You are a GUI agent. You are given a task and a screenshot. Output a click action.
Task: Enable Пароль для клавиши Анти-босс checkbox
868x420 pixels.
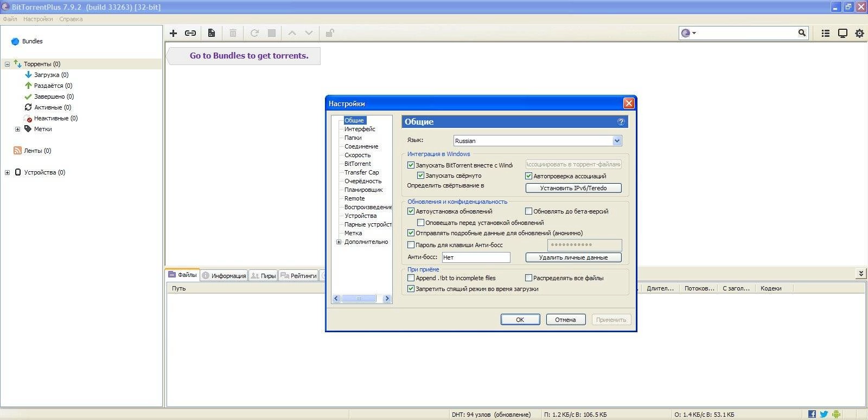coord(411,245)
